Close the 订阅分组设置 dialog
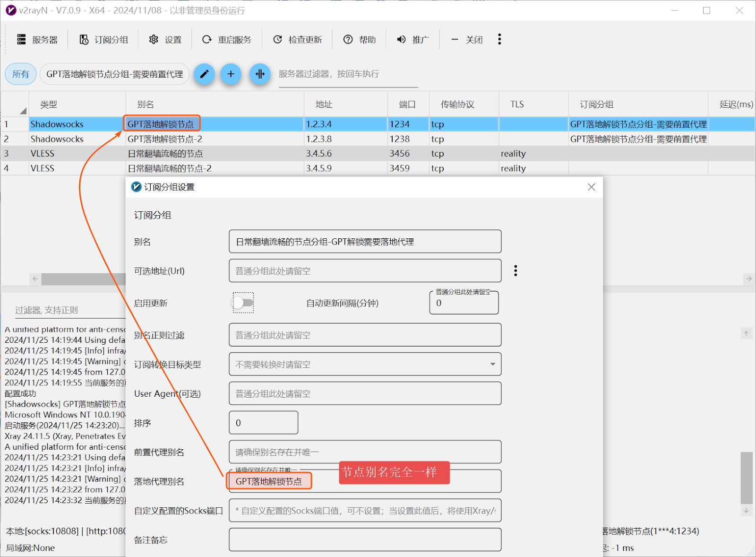The width and height of the screenshot is (756, 557). [x=591, y=187]
